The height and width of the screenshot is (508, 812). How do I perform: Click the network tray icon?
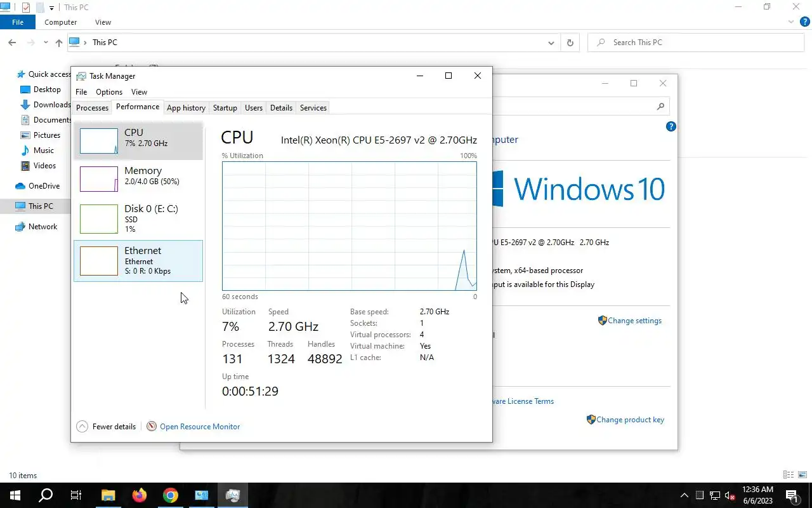[715, 495]
